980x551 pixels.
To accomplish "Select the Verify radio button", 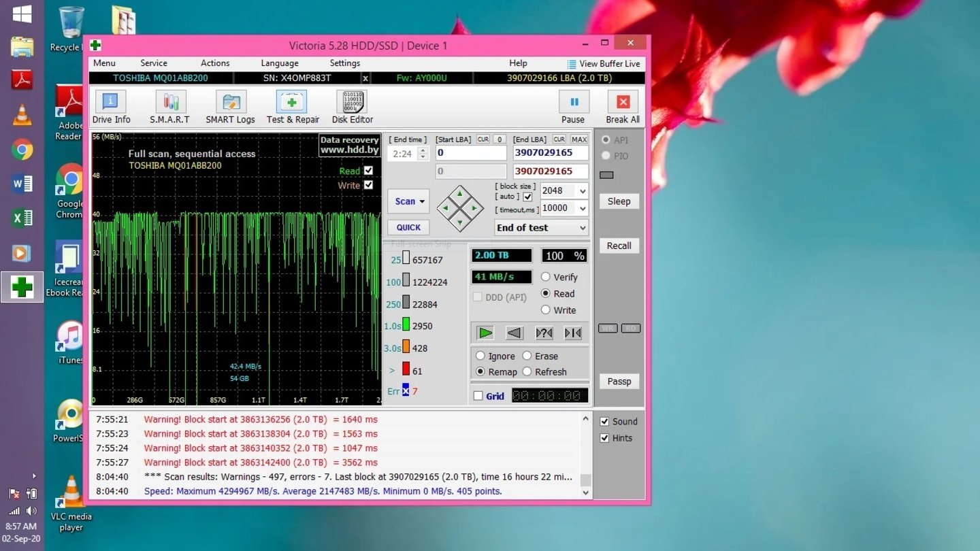I will pos(546,277).
